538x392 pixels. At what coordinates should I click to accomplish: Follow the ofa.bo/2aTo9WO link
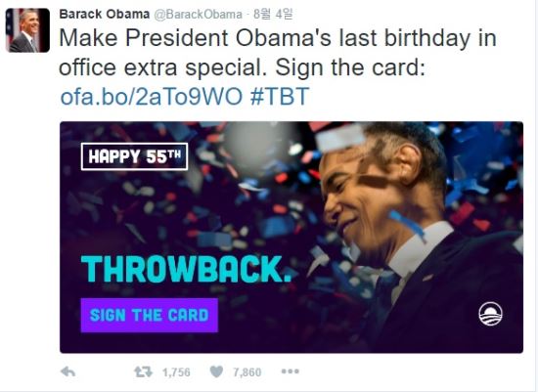coord(152,97)
